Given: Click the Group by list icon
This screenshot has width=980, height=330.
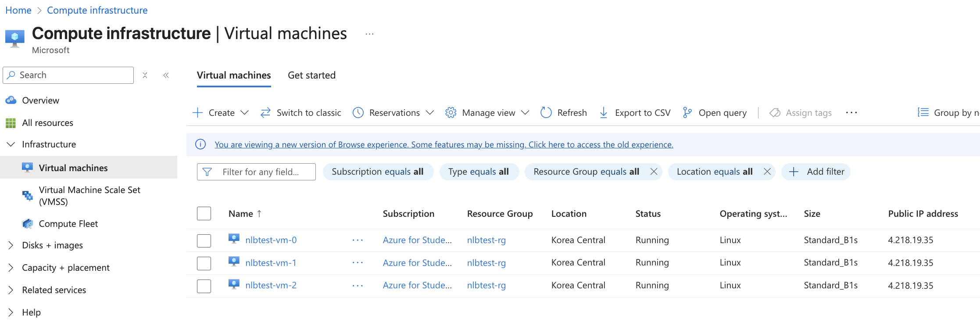Looking at the screenshot, I should [923, 113].
